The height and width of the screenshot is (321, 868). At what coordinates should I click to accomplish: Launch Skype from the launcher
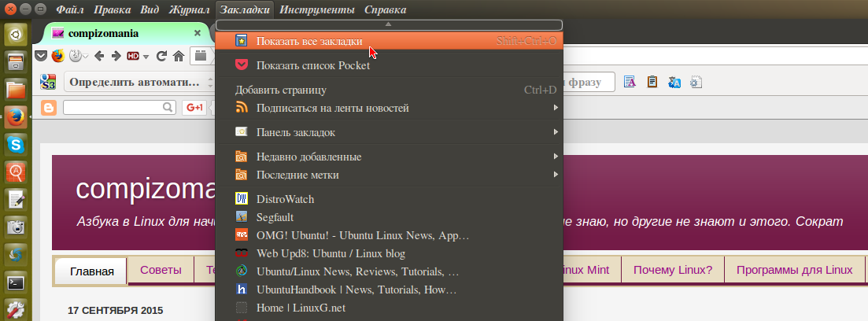[x=16, y=145]
